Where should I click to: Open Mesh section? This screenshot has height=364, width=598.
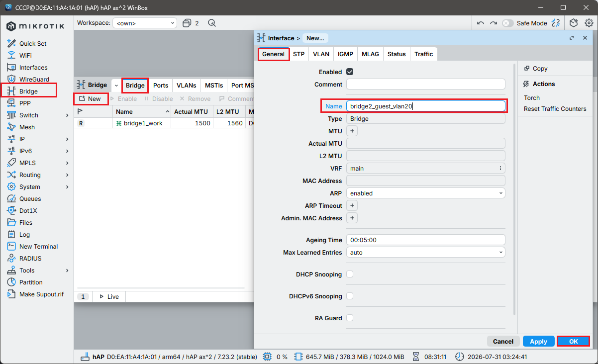point(27,127)
